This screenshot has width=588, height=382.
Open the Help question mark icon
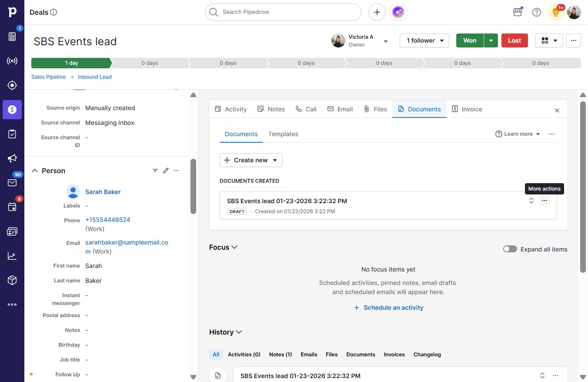pos(537,12)
